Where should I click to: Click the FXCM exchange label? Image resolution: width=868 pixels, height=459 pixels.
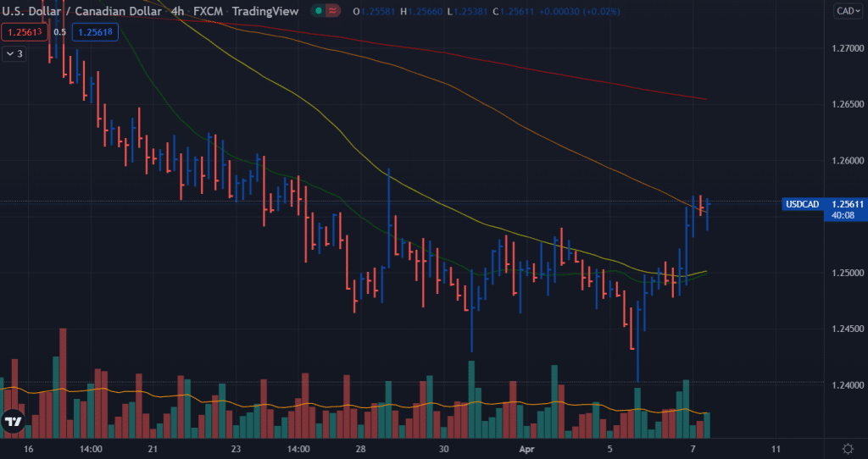[209, 11]
